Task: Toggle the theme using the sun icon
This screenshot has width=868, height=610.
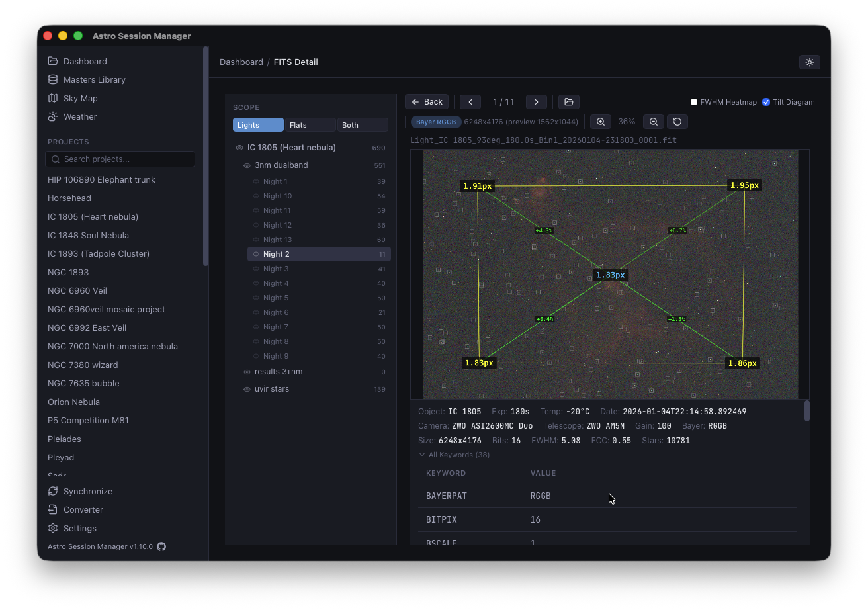Action: tap(809, 62)
